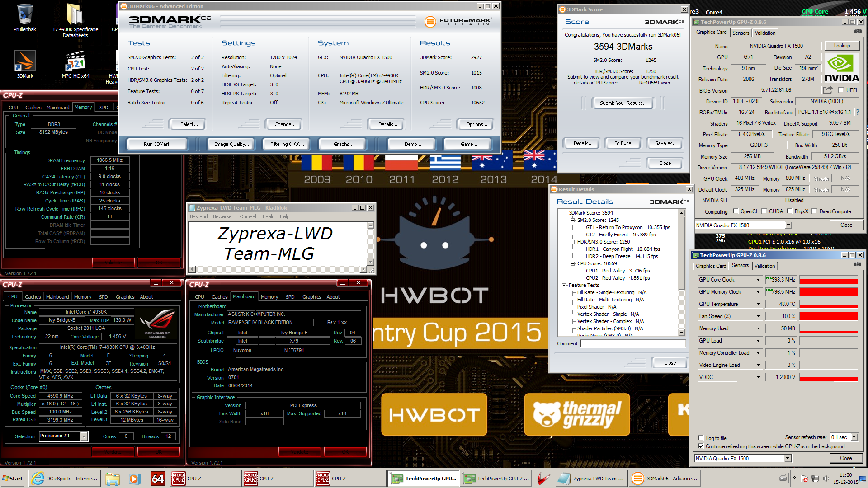Launch the 3DMark desktop shortcut

click(x=25, y=64)
